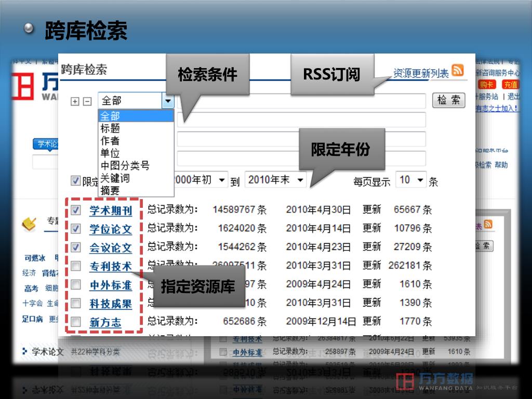Click the 652686 条 record count
The width and height of the screenshot is (532, 399).
(x=245, y=321)
